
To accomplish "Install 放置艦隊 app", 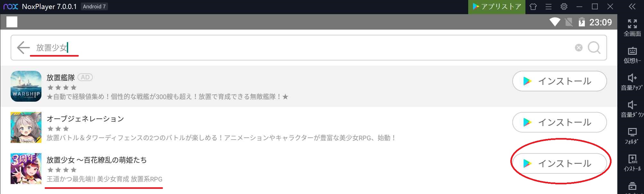I will pos(559,81).
